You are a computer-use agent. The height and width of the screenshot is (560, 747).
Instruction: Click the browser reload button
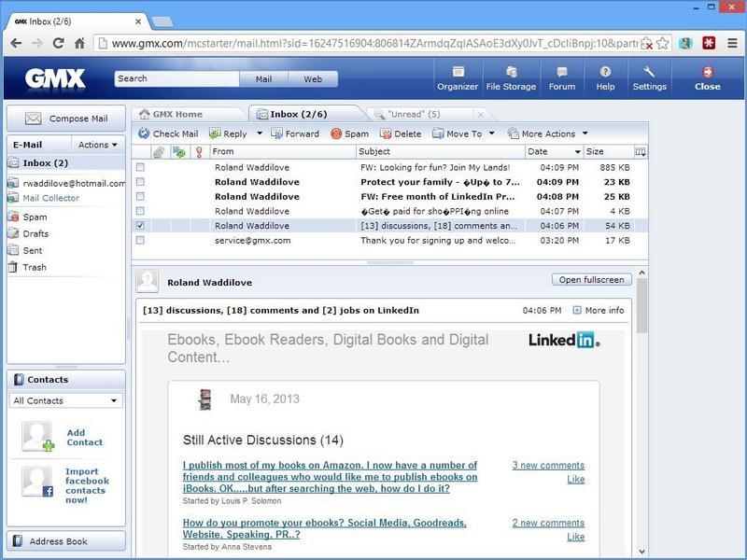pos(59,43)
